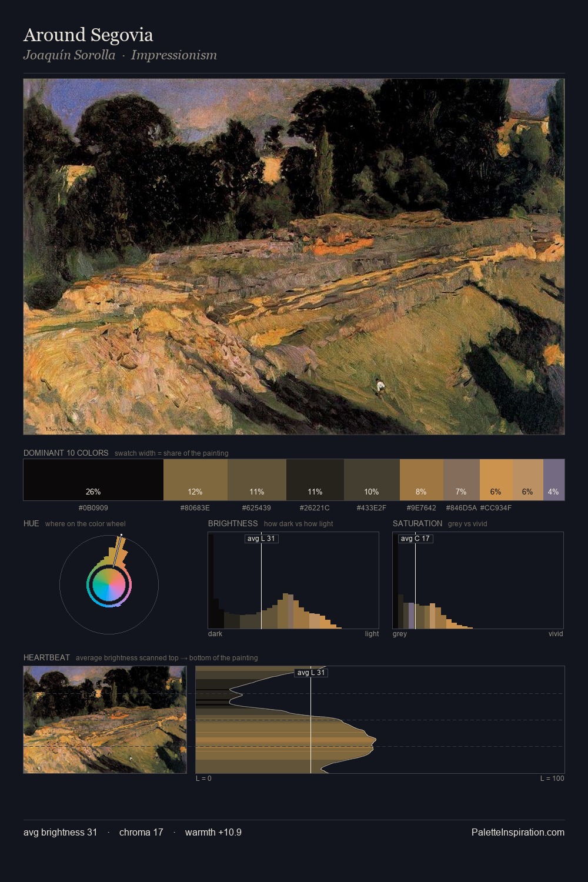The image size is (588, 882).
Task: Click the BRIGHTNESS section heading
Action: click(x=233, y=524)
